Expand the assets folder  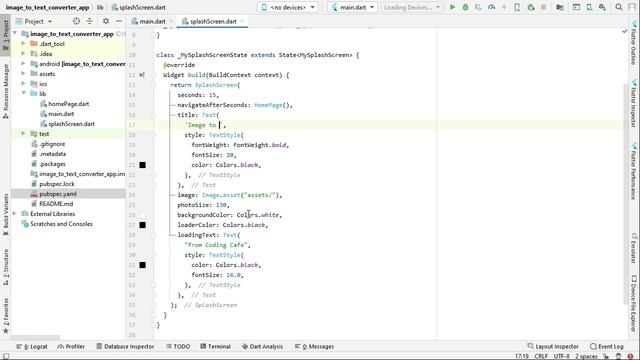(23, 74)
